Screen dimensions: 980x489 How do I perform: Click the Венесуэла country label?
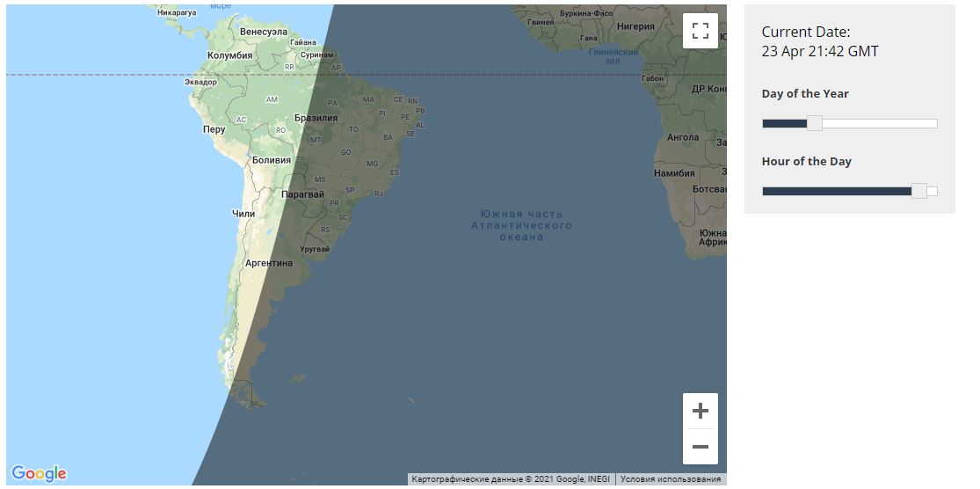264,32
